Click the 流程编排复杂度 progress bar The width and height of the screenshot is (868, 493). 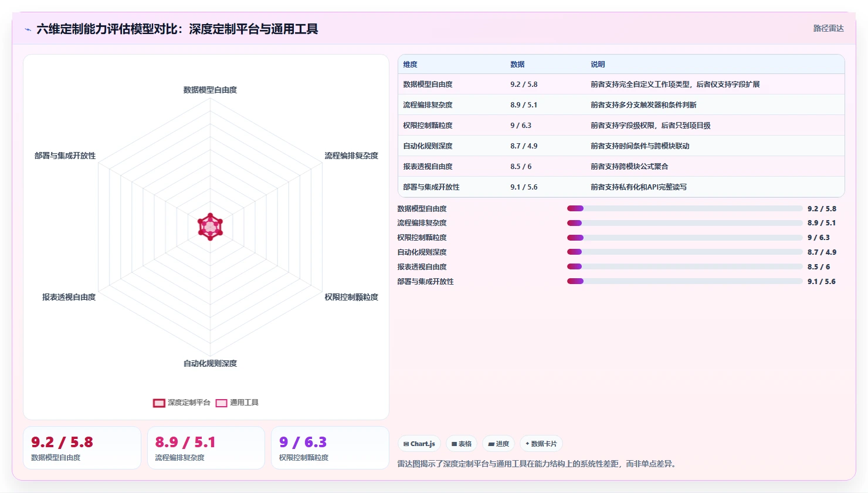click(684, 223)
